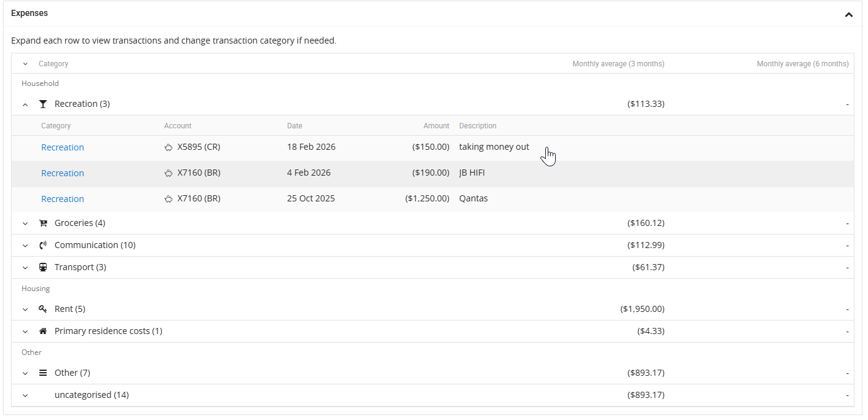Open Recreation category link for 18 Feb 2026
This screenshot has height=420, width=868.
(62, 147)
